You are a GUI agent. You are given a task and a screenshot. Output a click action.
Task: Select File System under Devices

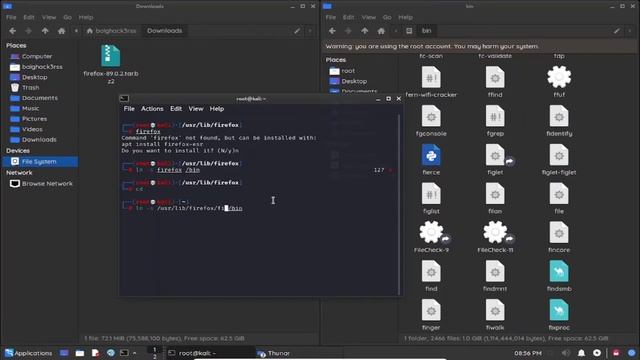(40, 162)
